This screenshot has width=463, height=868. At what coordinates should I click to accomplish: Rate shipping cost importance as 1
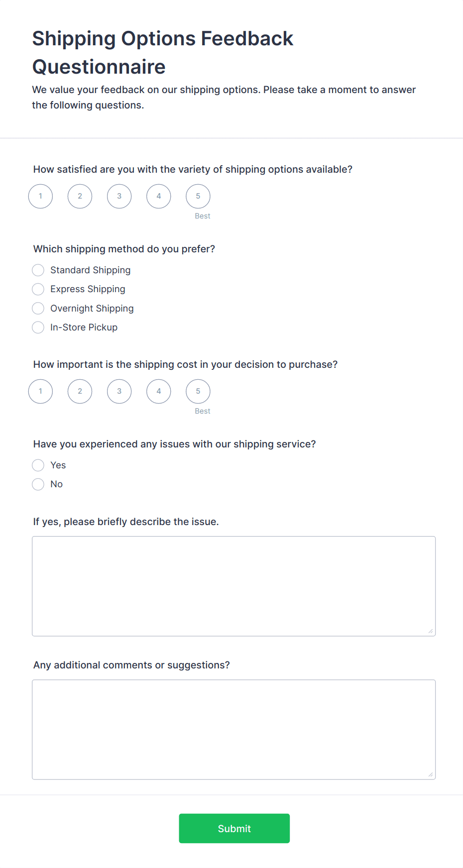tap(40, 391)
